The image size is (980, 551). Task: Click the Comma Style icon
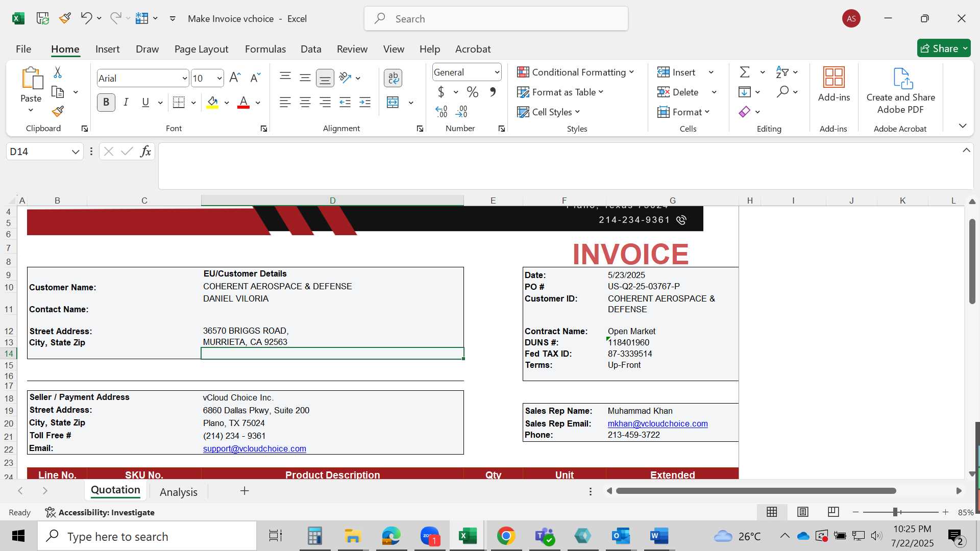(493, 92)
